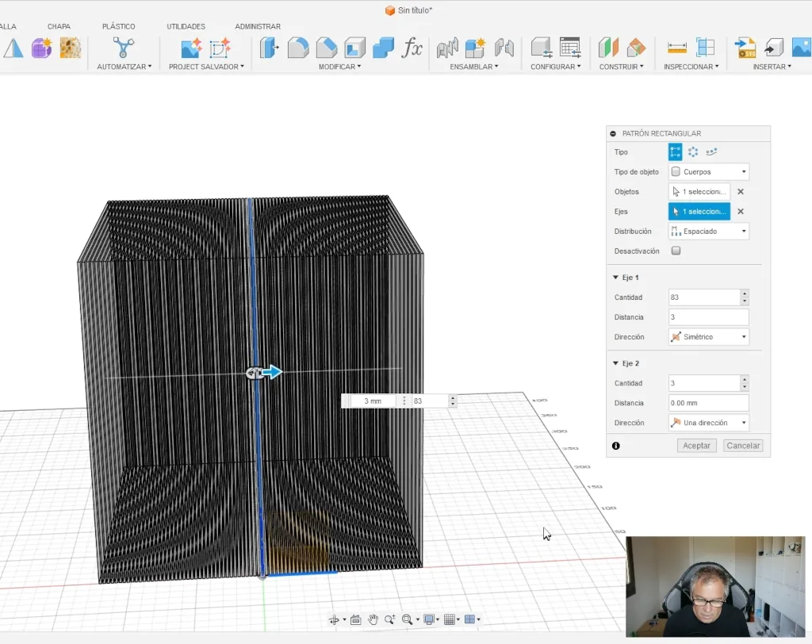Click the Measure ruler icon under Inspeccionar

(676, 48)
